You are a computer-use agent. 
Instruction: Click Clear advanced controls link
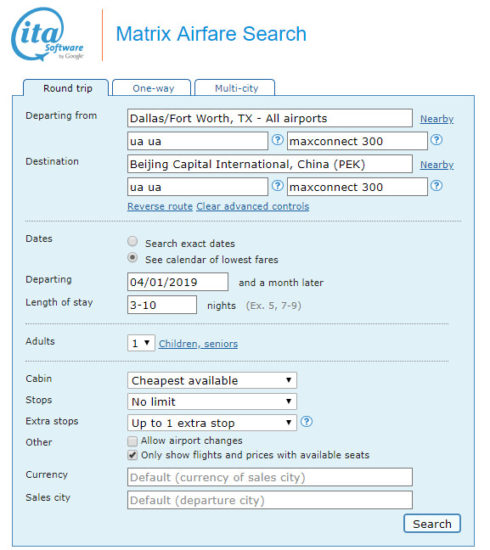pyautogui.click(x=253, y=206)
